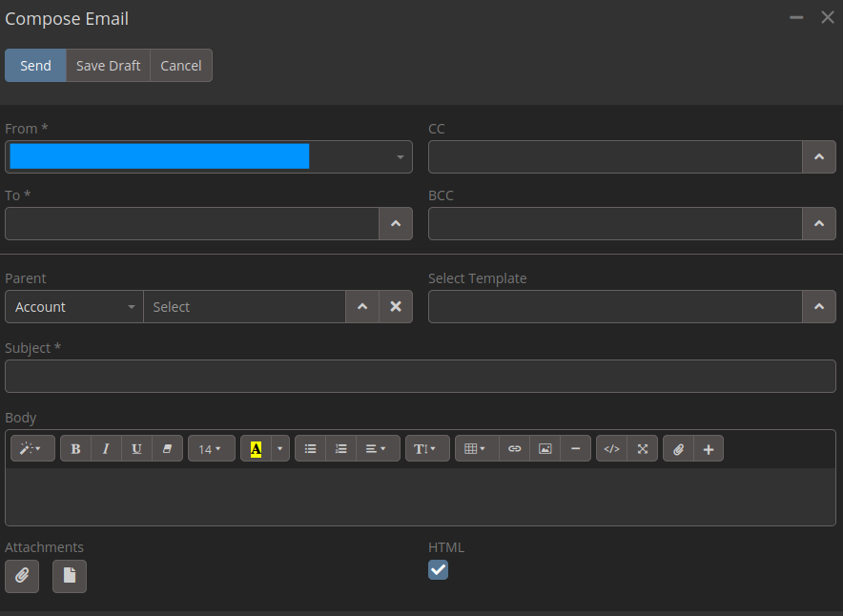This screenshot has height=616, width=843.
Task: Insert a picture into the email body
Action: coord(545,448)
